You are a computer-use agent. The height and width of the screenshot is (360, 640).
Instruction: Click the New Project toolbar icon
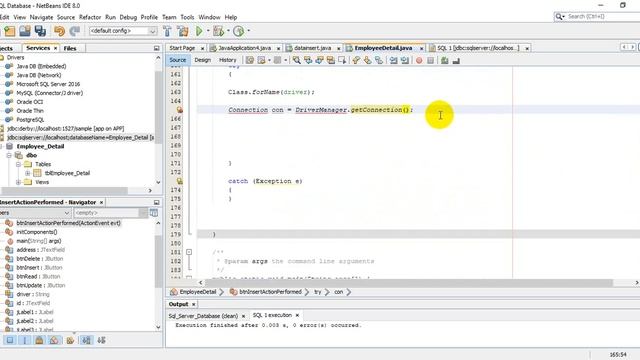pyautogui.click(x=9, y=31)
